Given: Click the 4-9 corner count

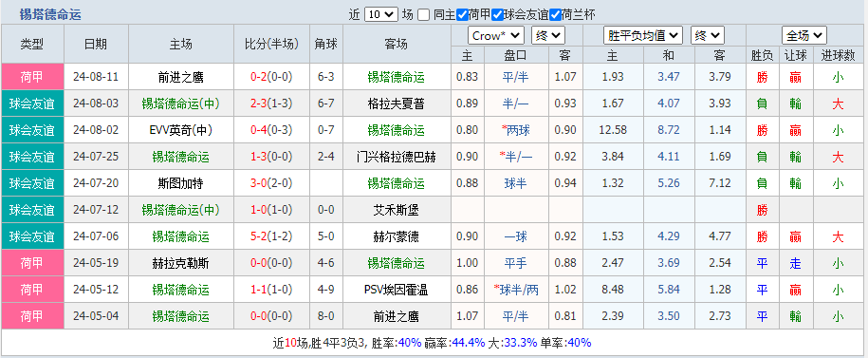Looking at the screenshot, I should pos(326,290).
